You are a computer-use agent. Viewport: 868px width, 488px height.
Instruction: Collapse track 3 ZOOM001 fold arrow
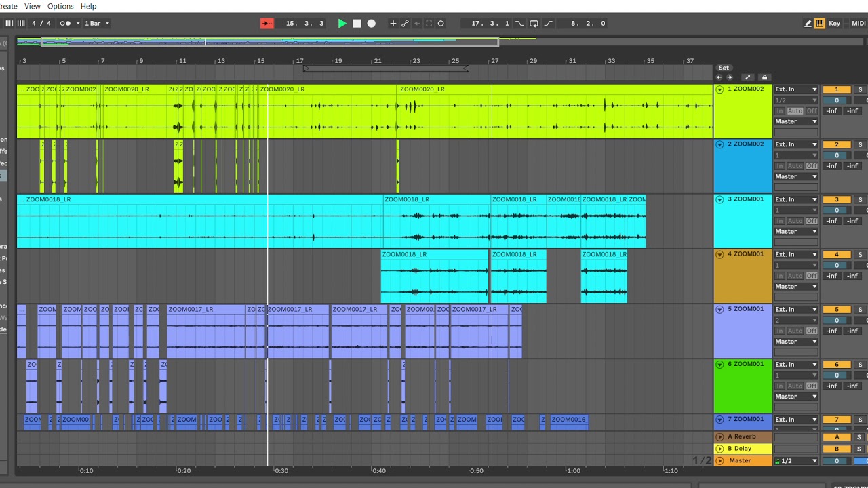[720, 199]
